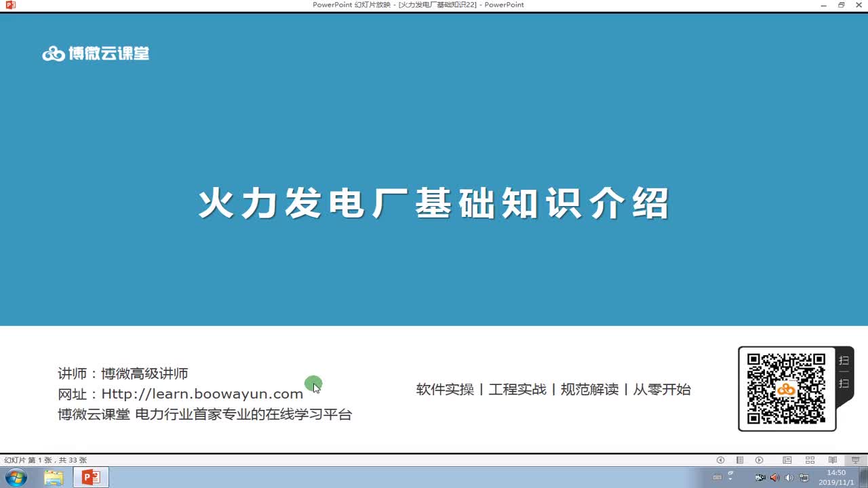Advance to next slide using status bar arrow
Viewport: 868px width, 488px height.
pos(759,460)
